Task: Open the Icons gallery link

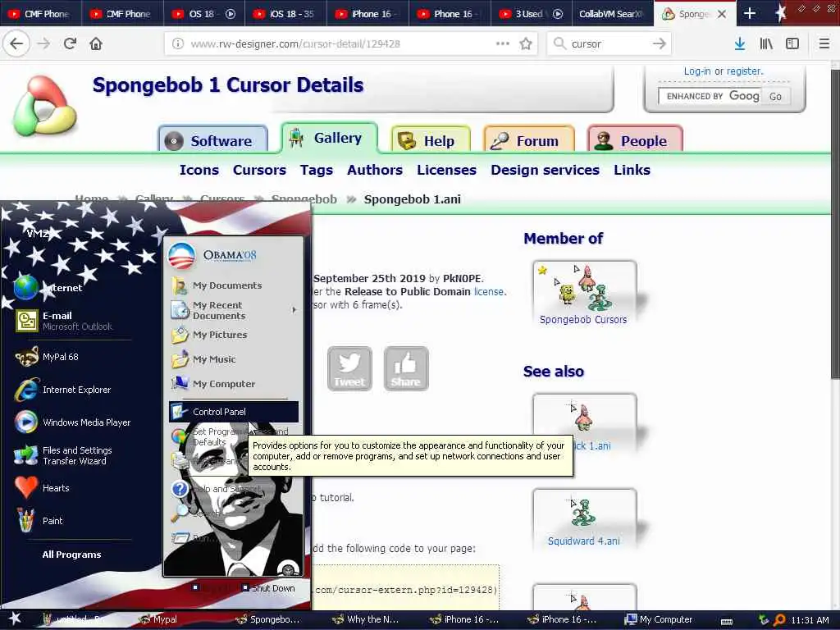Action: click(199, 170)
